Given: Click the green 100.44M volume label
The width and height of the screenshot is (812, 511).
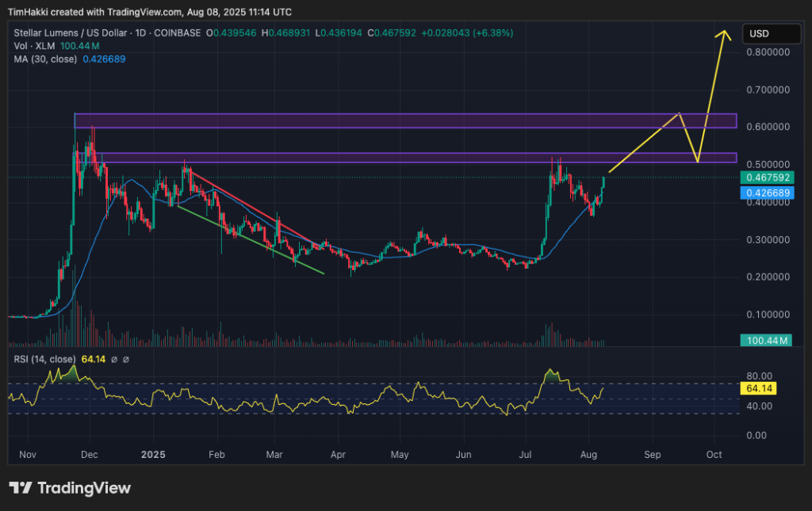Looking at the screenshot, I should click(x=767, y=340).
